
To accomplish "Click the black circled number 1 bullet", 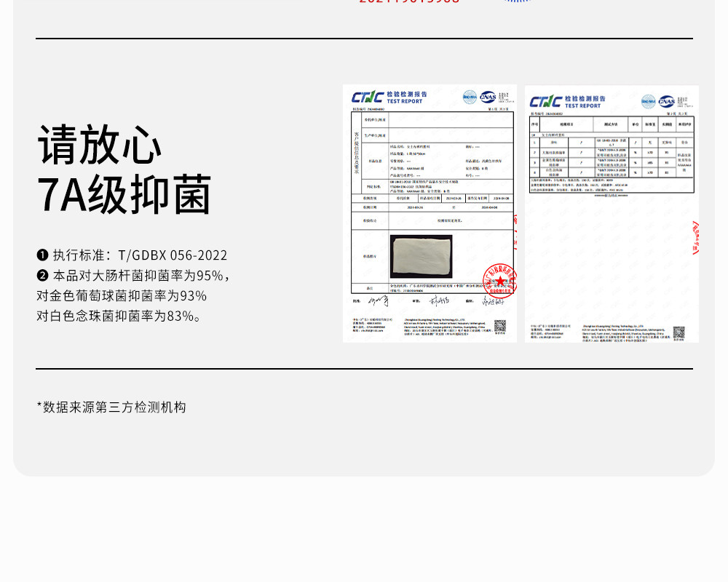I will click(43, 255).
